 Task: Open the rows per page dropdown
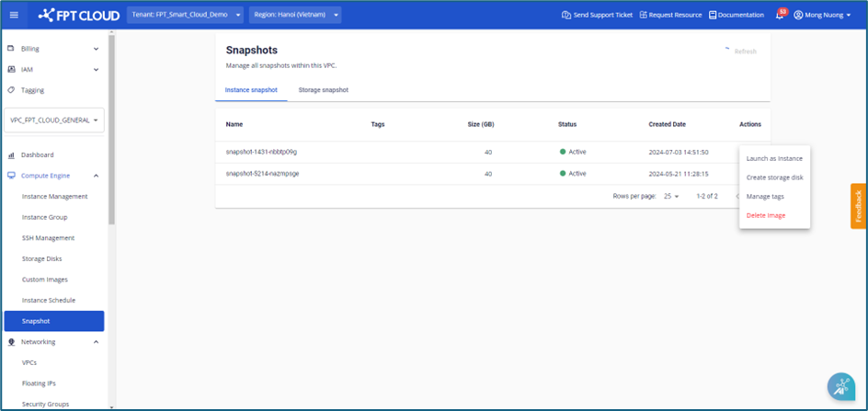[671, 196]
